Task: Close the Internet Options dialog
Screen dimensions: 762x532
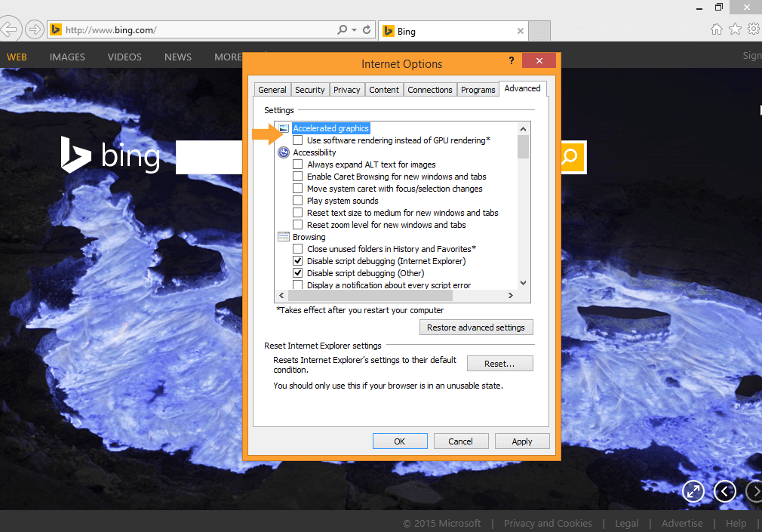Action: (539, 60)
